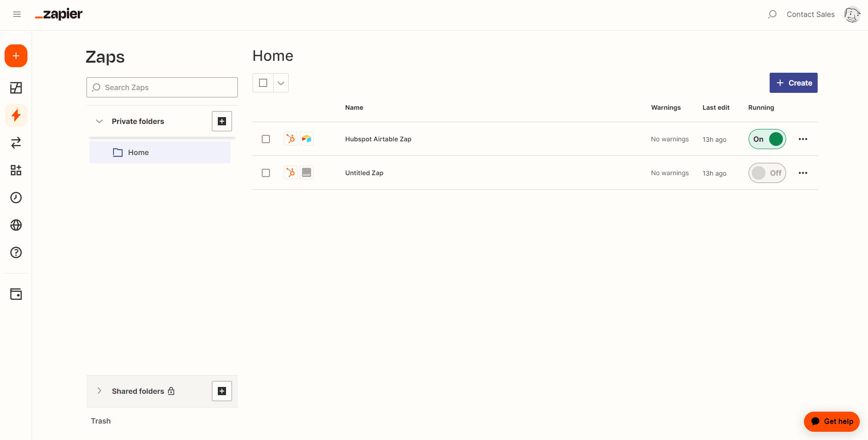Open the search magnifier in top bar
The width and height of the screenshot is (868, 440).
(x=772, y=14)
